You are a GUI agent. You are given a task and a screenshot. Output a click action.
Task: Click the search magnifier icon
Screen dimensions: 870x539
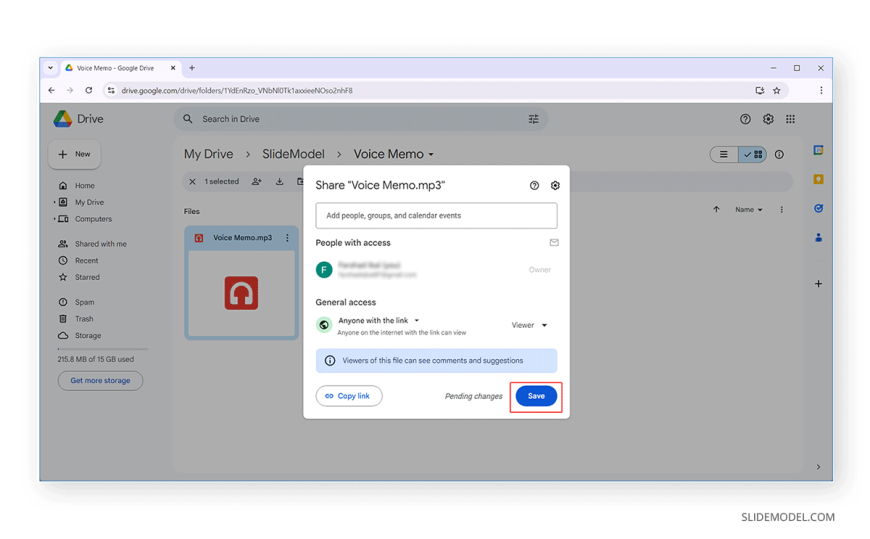click(x=188, y=119)
